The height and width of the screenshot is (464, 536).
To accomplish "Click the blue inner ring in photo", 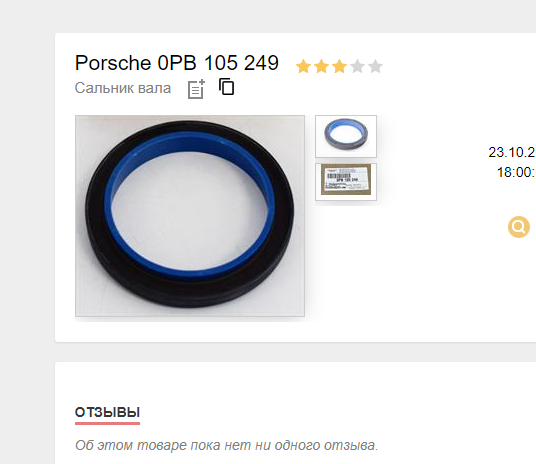I will [x=191, y=141].
